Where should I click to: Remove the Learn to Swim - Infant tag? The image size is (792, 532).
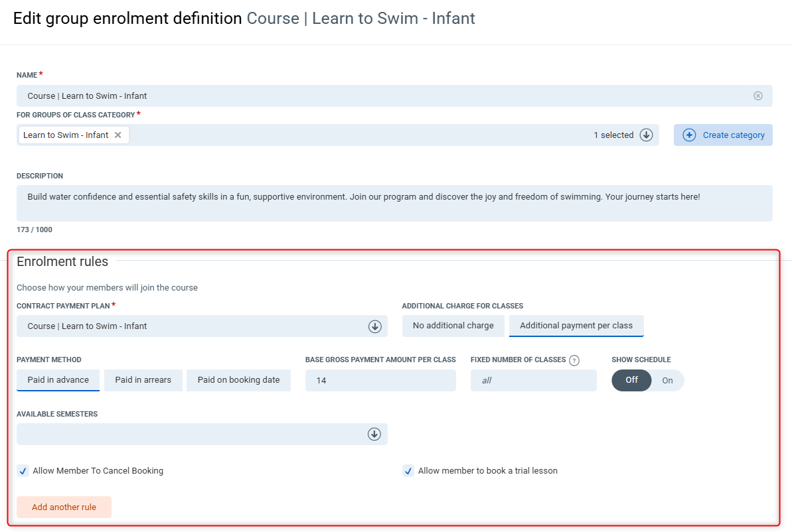(x=118, y=135)
